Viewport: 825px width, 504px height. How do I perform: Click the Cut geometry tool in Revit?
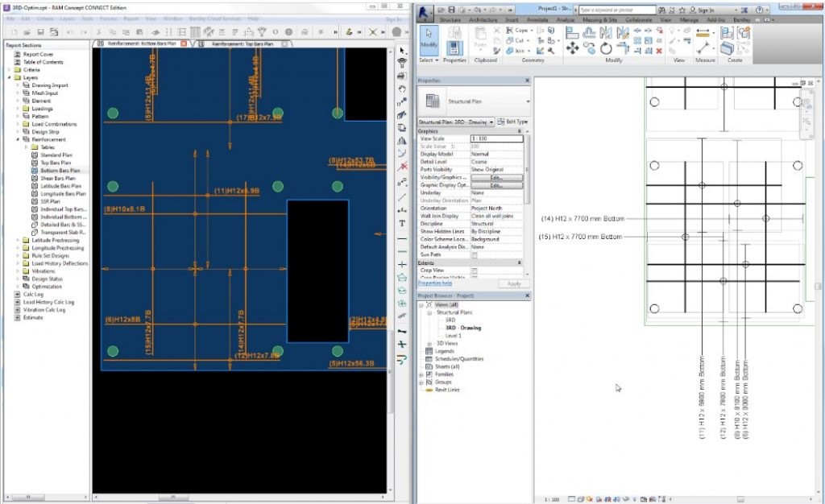point(518,40)
